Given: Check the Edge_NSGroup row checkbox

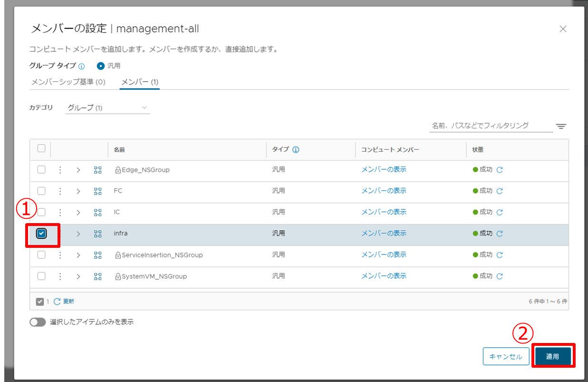Looking at the screenshot, I should click(41, 169).
